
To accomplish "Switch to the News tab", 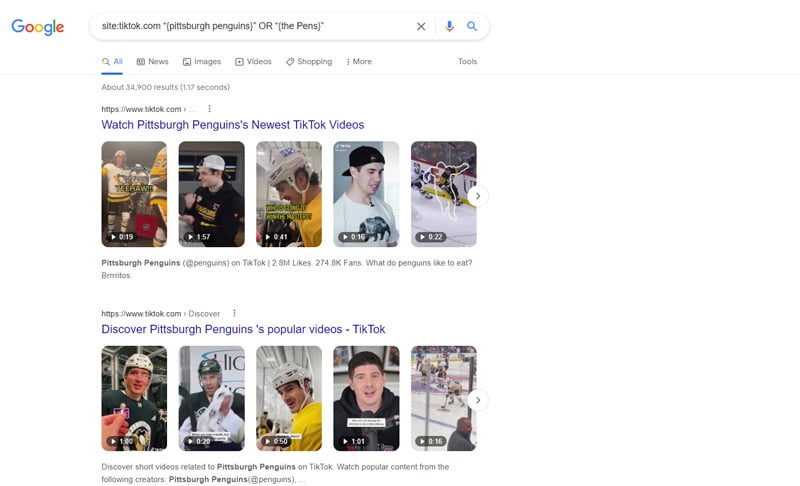I will pos(153,62).
